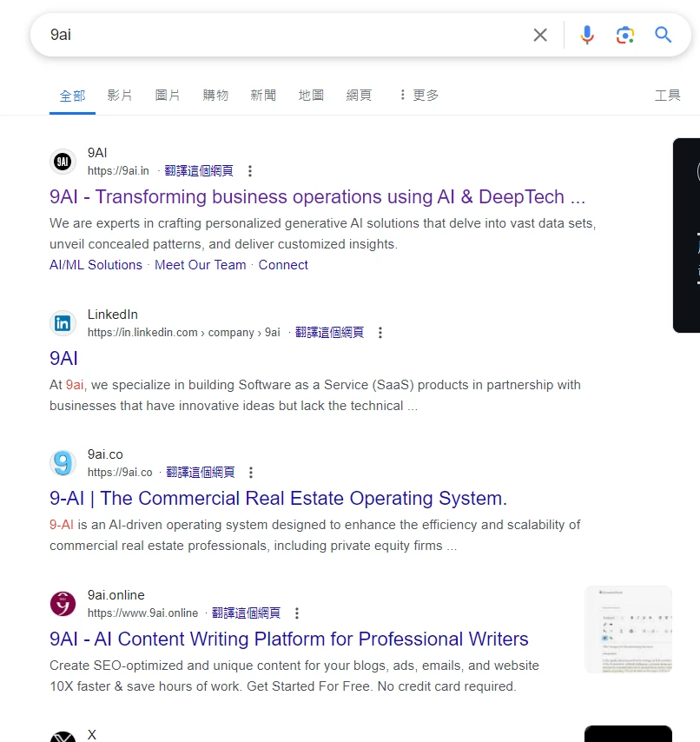Click 翻譯這個網頁 for the 9ai.online result
This screenshot has height=742, width=700.
pos(246,613)
